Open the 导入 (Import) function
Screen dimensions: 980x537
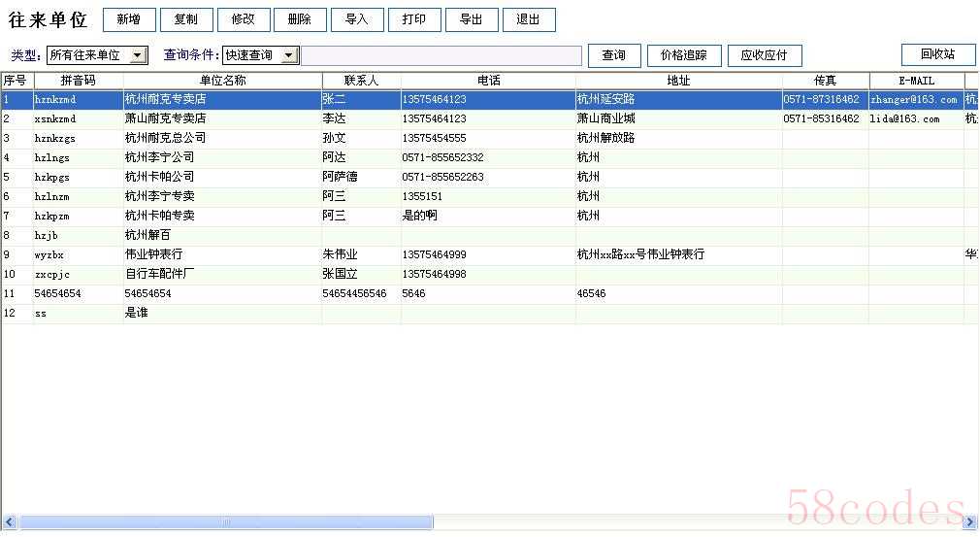pos(357,19)
